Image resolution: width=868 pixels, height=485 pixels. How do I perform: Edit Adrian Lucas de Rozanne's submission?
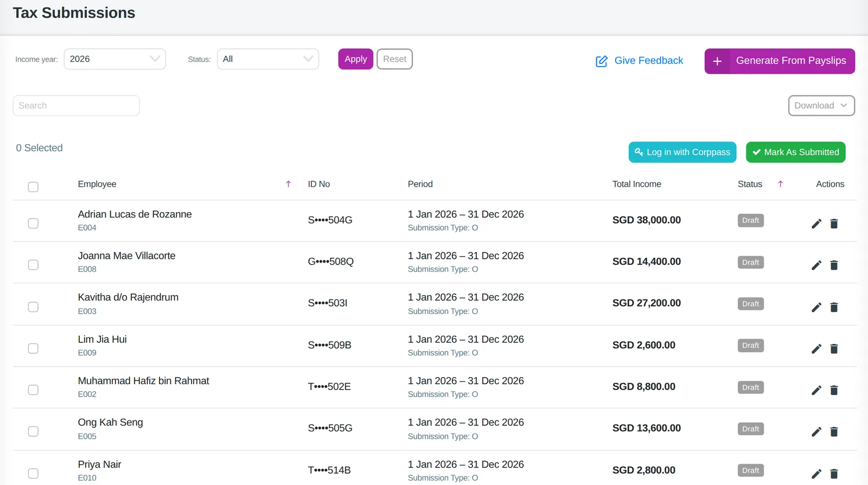click(x=816, y=224)
